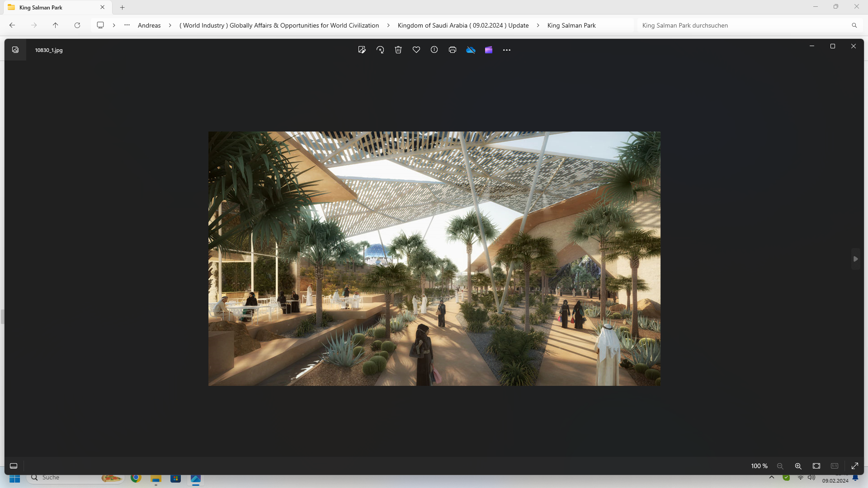
Task: Open the Wi-Fi network tray icon
Action: coord(801,478)
